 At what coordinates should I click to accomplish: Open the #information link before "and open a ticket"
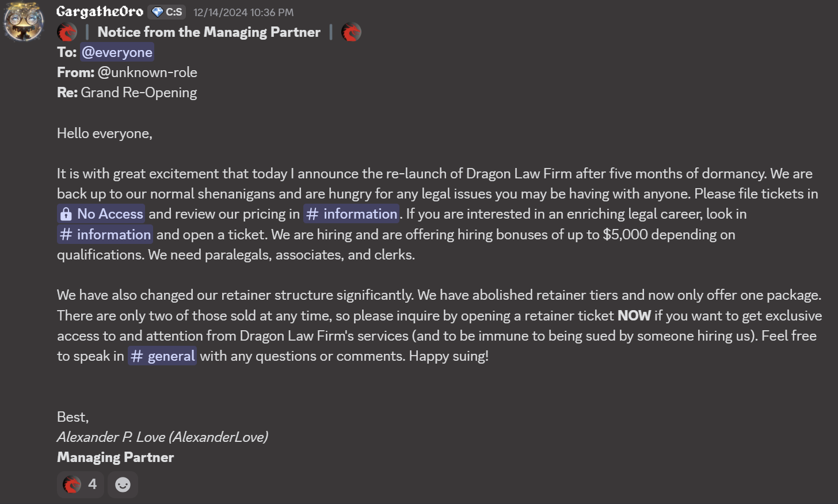pyautogui.click(x=105, y=235)
